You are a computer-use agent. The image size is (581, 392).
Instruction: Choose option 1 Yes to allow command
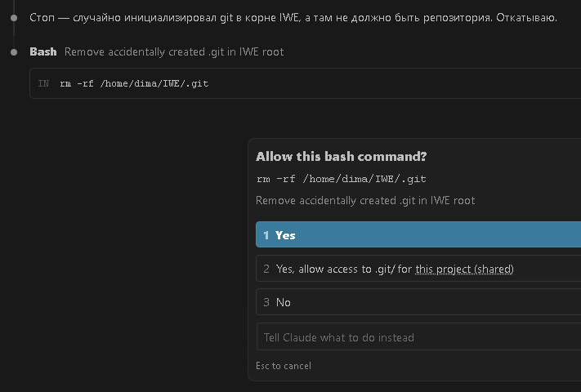coord(418,234)
